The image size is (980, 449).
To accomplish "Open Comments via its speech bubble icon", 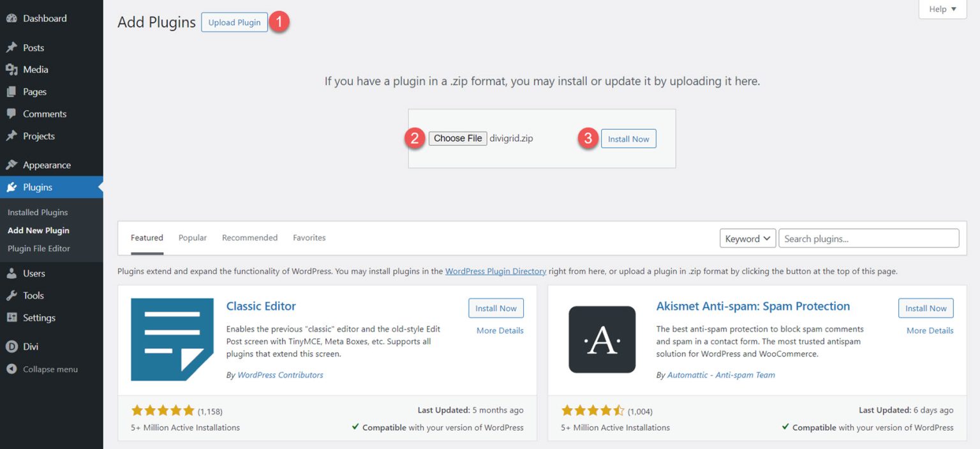I will coord(13,114).
